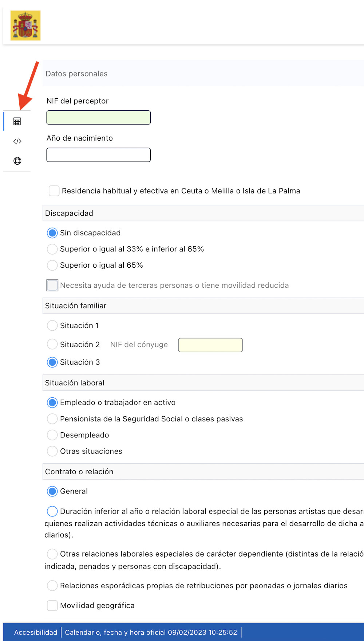Select Pensionista de la Seguridad Social option
The height and width of the screenshot is (641, 364).
pyautogui.click(x=52, y=419)
